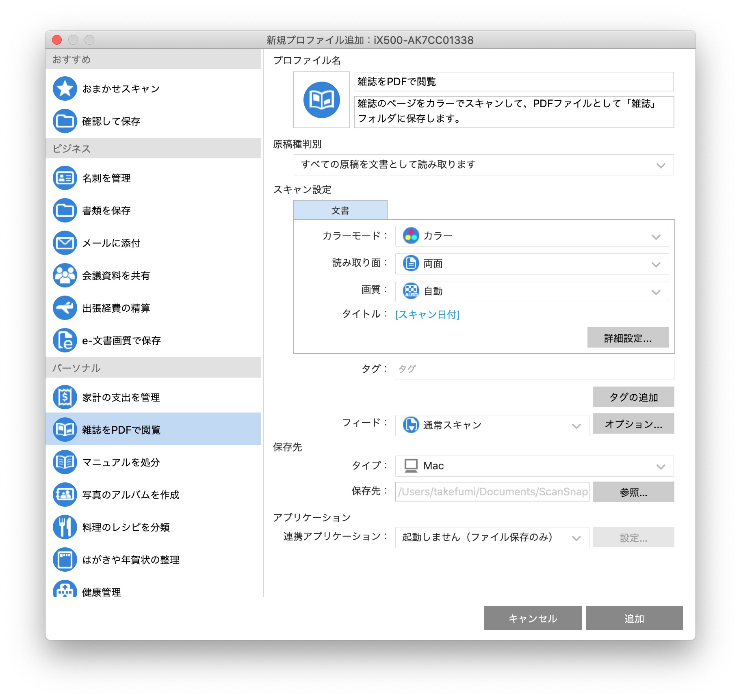The image size is (741, 700).
Task: Choose the e-文書画質で保存 document icon
Action: coord(65,340)
